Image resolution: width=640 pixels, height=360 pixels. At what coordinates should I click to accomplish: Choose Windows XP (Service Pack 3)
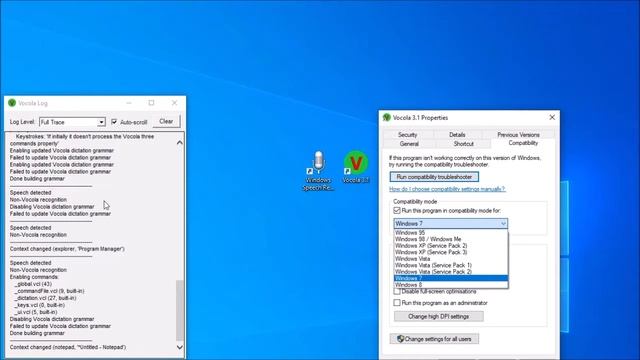pos(451,252)
